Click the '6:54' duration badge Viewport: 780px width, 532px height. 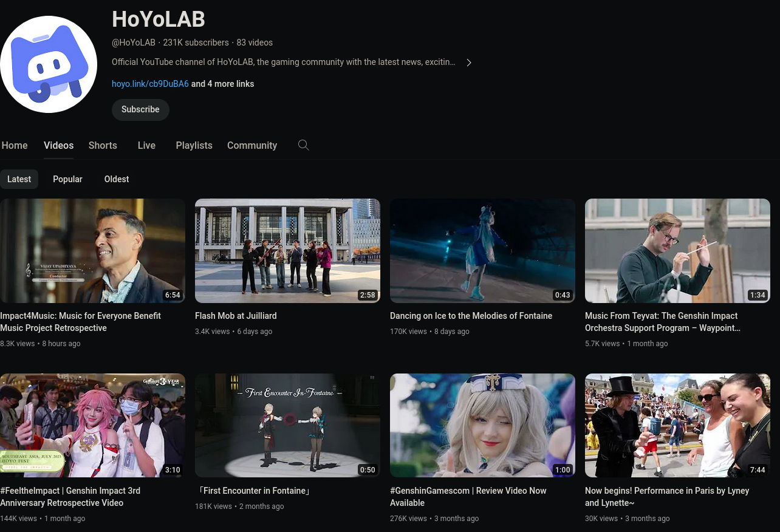173,295
